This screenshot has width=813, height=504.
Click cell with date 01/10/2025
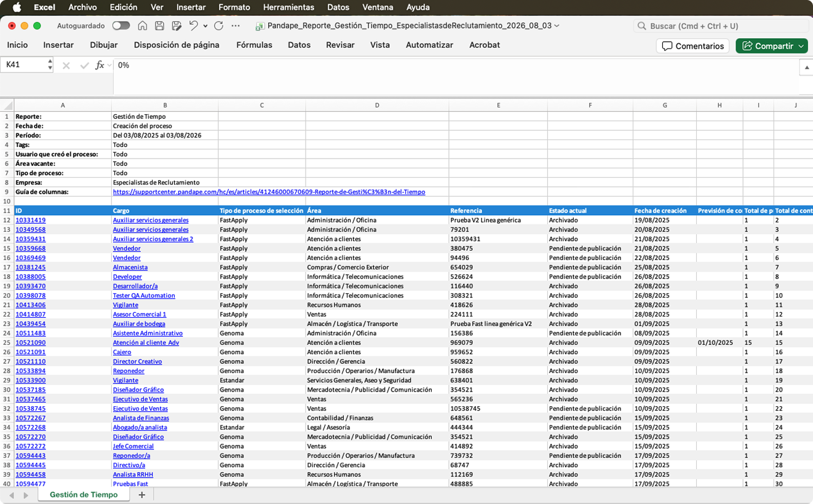coord(720,342)
